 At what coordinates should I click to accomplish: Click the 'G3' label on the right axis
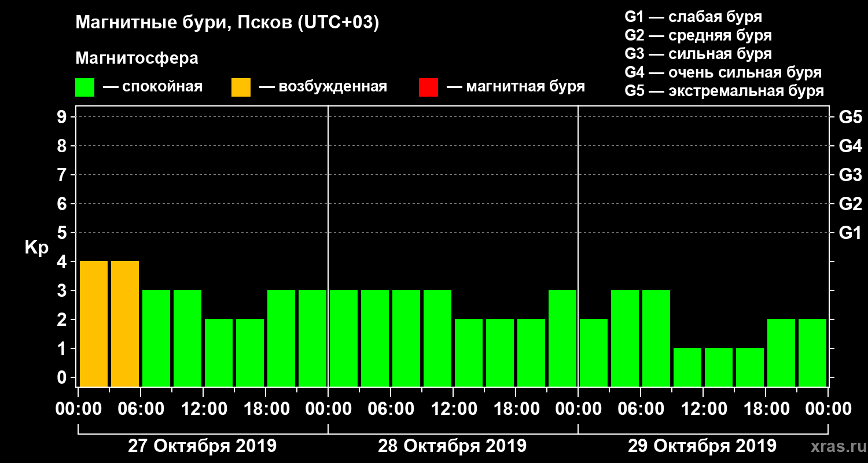click(x=850, y=175)
